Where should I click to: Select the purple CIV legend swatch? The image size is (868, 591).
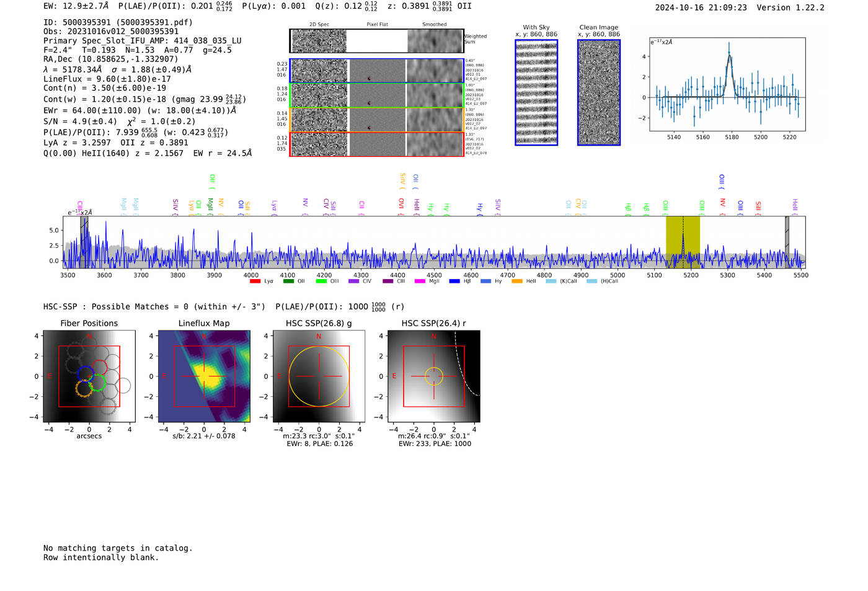click(x=354, y=281)
